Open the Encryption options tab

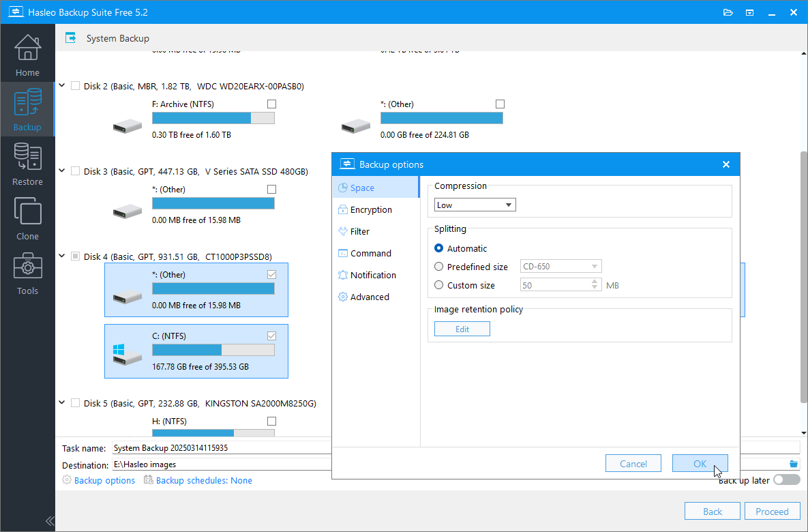tap(376, 210)
